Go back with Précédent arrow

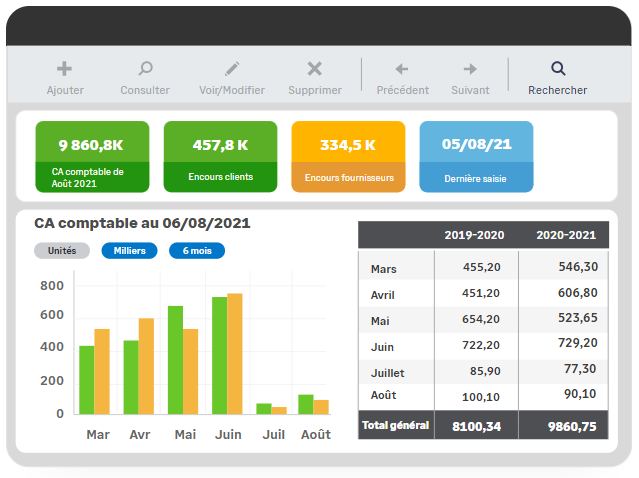(402, 69)
